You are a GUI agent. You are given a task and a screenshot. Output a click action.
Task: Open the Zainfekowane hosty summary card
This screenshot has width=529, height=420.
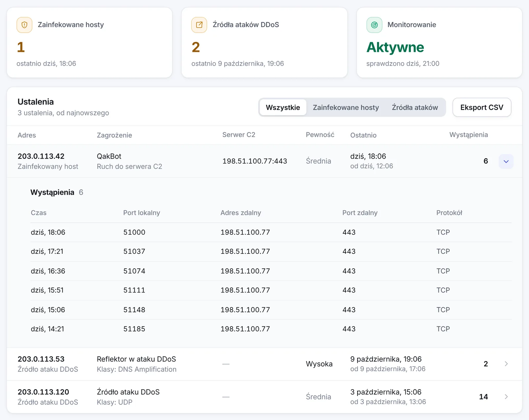pyautogui.click(x=89, y=43)
